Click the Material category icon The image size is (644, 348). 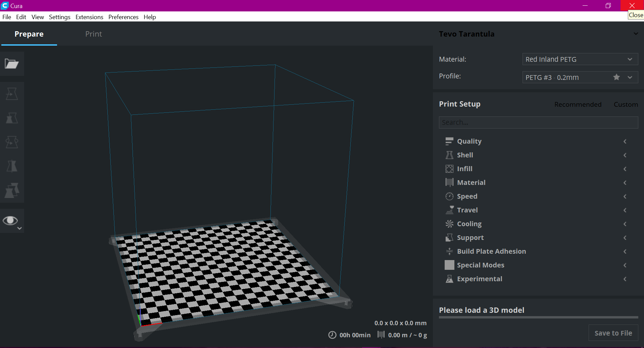449,183
